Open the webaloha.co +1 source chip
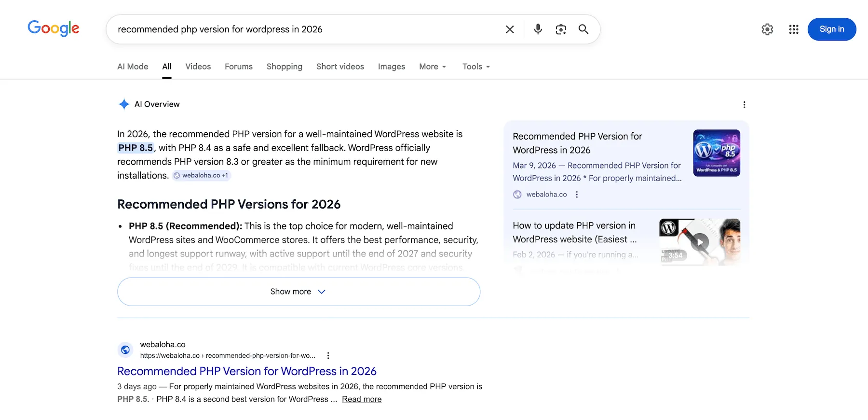Screen dimensions: 868x420 pyautogui.click(x=202, y=176)
